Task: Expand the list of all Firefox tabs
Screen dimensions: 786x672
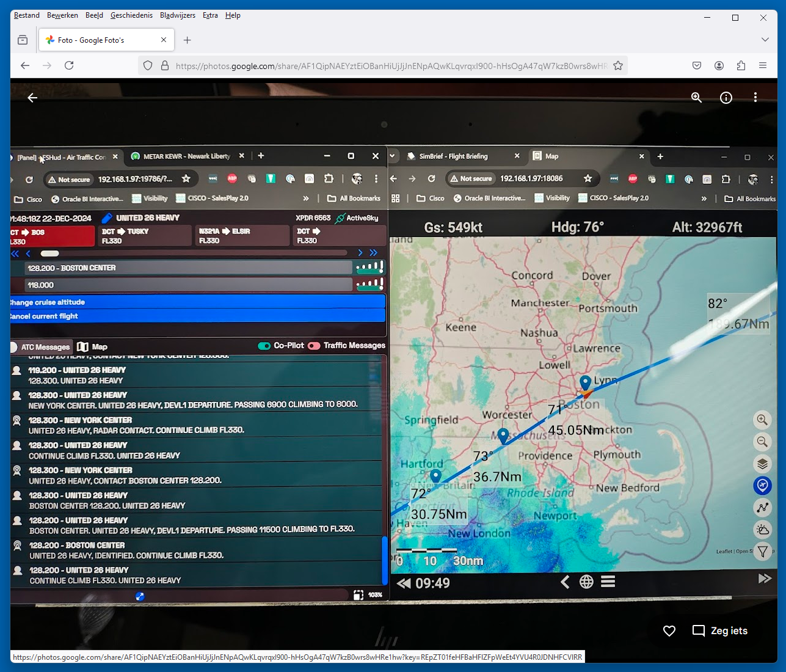Action: [765, 40]
